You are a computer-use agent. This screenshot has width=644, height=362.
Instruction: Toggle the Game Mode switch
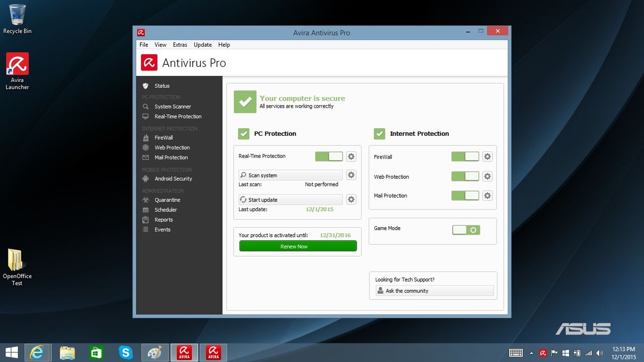click(x=466, y=230)
